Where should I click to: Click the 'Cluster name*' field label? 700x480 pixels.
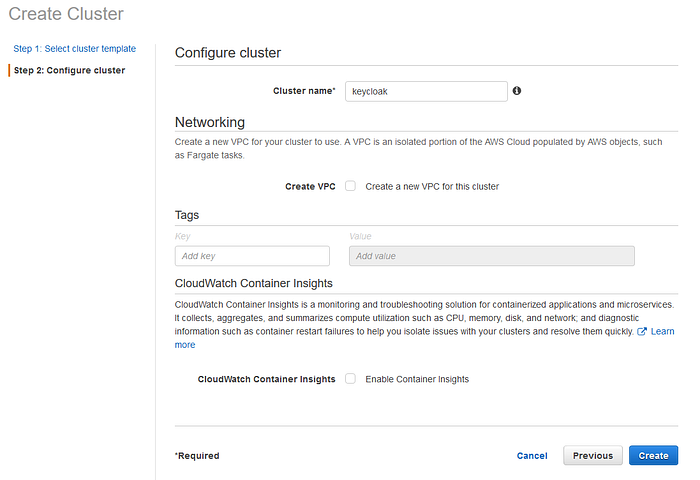[x=304, y=91]
